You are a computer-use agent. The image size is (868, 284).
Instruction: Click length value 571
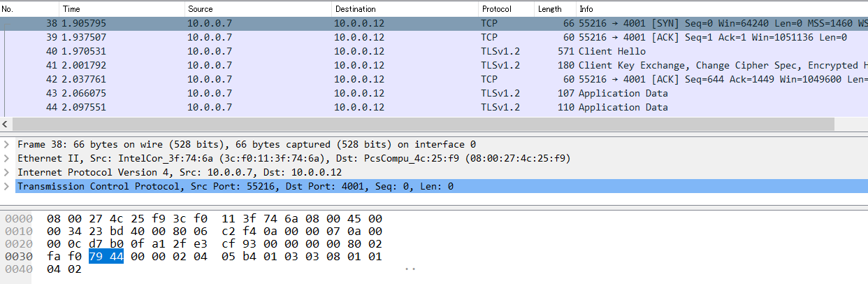pyautogui.click(x=565, y=51)
